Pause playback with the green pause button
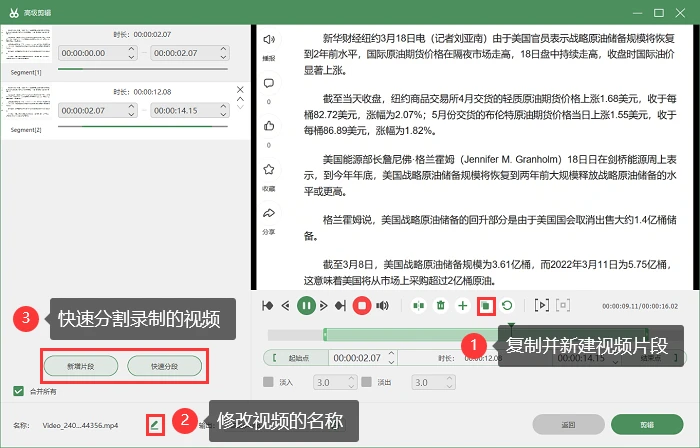700x448 pixels. 306,306
